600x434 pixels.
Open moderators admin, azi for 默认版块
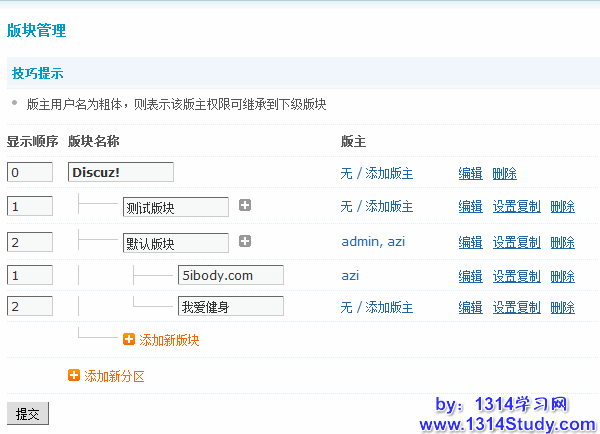coord(373,242)
